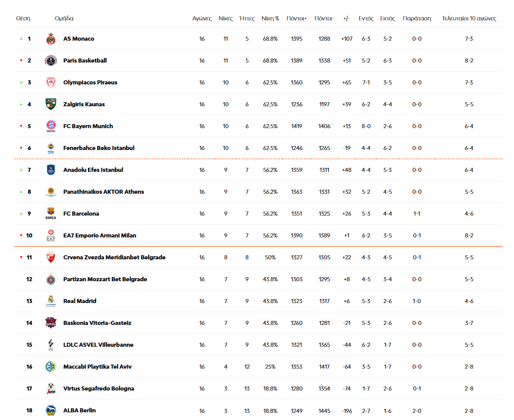
Task: Click the red down arrow beside EA7 Milan
Action: click(21, 235)
